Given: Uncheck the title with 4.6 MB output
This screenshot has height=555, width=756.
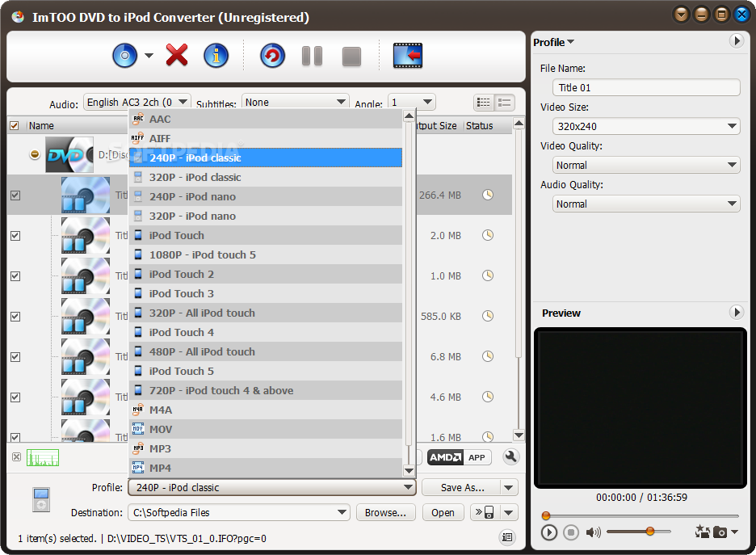Looking at the screenshot, I should 15,397.
